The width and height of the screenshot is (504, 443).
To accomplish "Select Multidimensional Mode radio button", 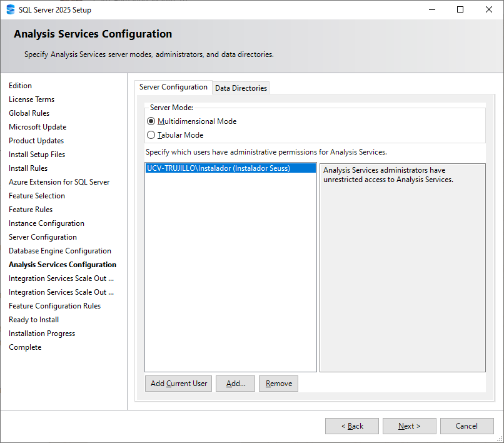I will 151,121.
